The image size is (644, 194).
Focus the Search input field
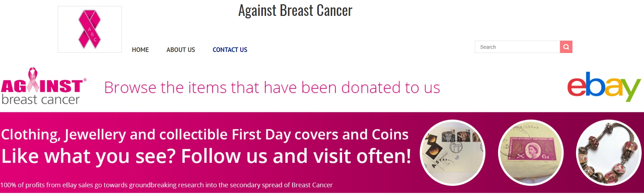tap(517, 47)
